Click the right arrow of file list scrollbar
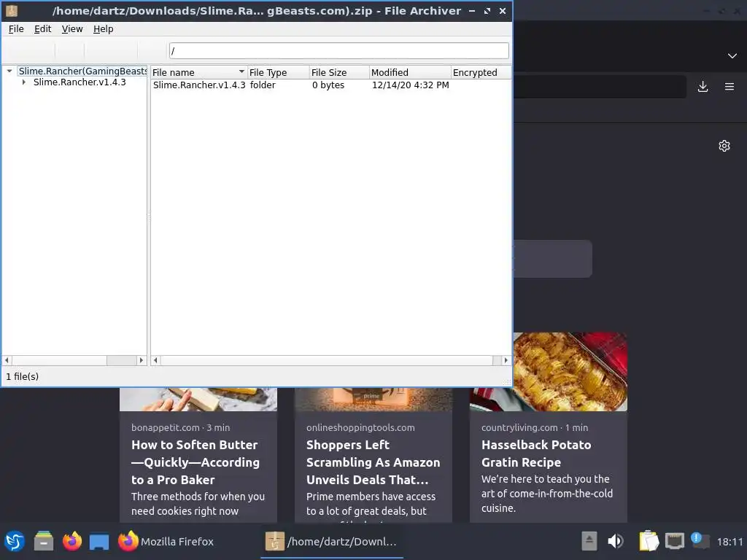This screenshot has height=560, width=747. 506,360
